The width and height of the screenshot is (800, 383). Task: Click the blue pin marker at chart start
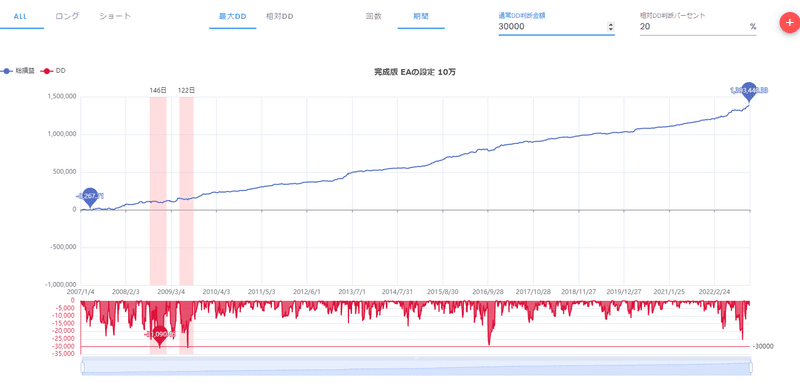90,196
